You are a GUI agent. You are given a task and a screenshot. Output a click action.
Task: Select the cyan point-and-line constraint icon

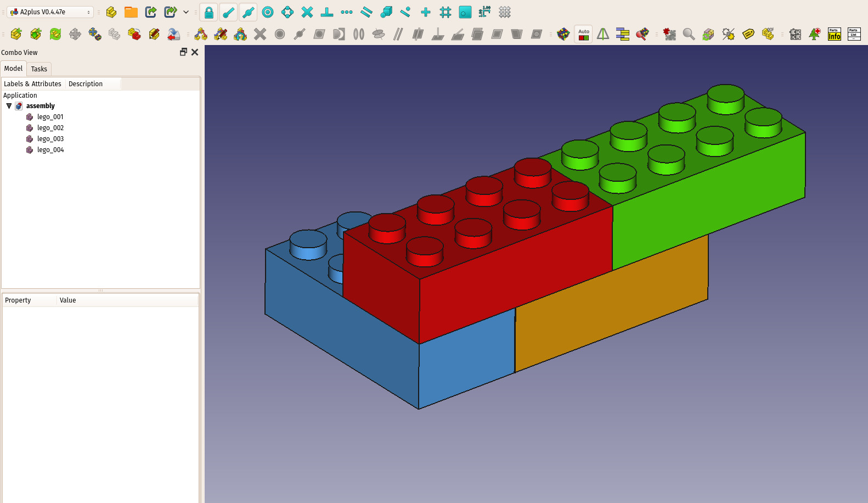tap(406, 12)
